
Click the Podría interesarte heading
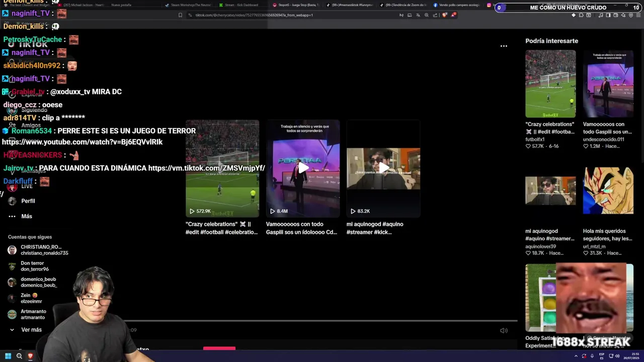pos(551,41)
